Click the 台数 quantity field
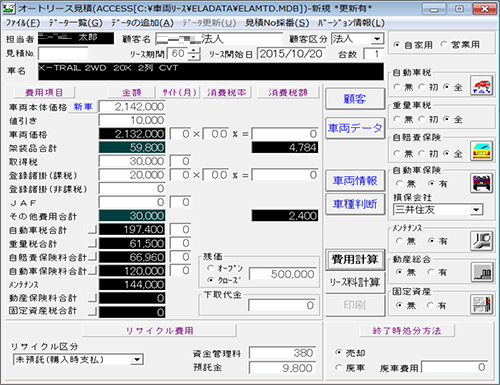The image size is (500, 385). [373, 54]
